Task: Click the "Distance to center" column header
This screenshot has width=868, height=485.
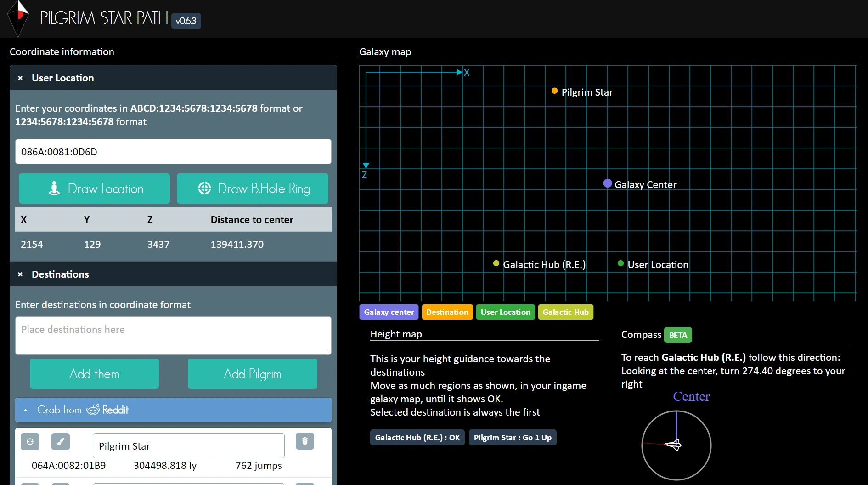Action: (x=252, y=220)
